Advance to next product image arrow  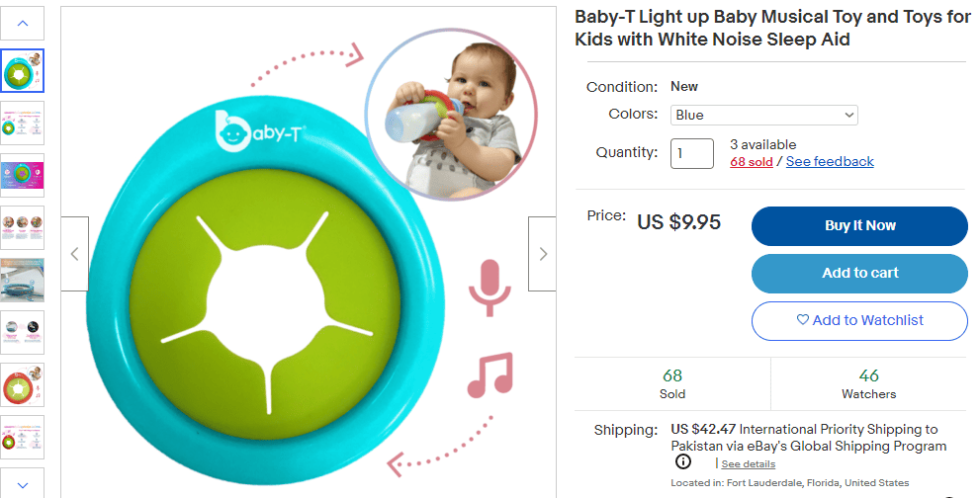[x=543, y=254]
